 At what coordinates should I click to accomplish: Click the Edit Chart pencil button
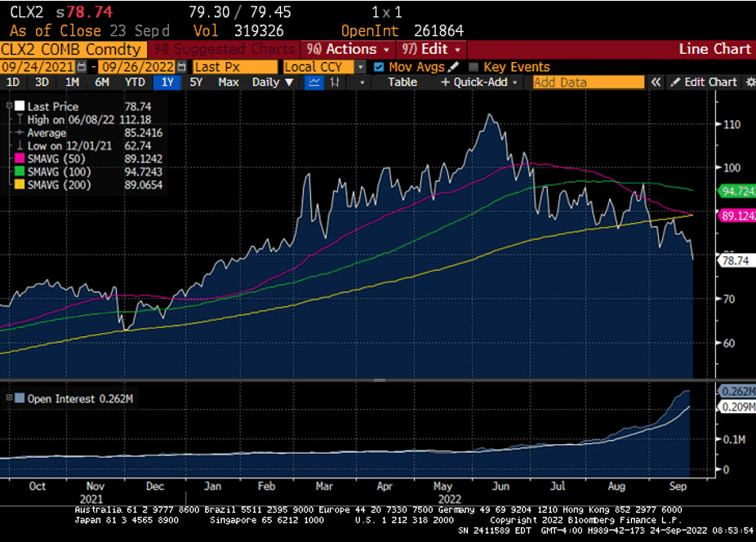(x=703, y=82)
